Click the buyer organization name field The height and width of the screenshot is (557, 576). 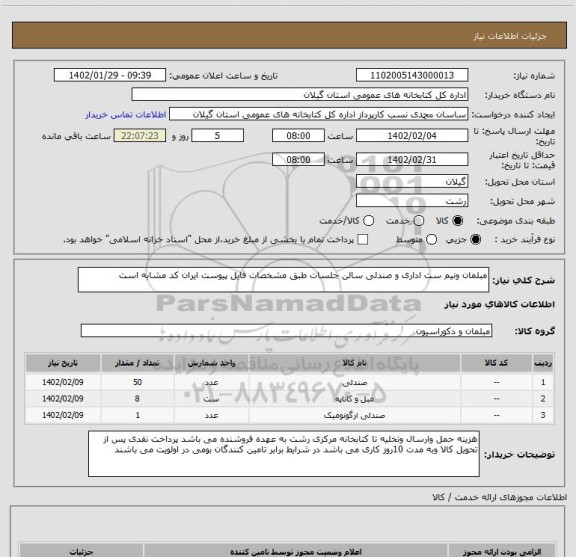coord(300,95)
